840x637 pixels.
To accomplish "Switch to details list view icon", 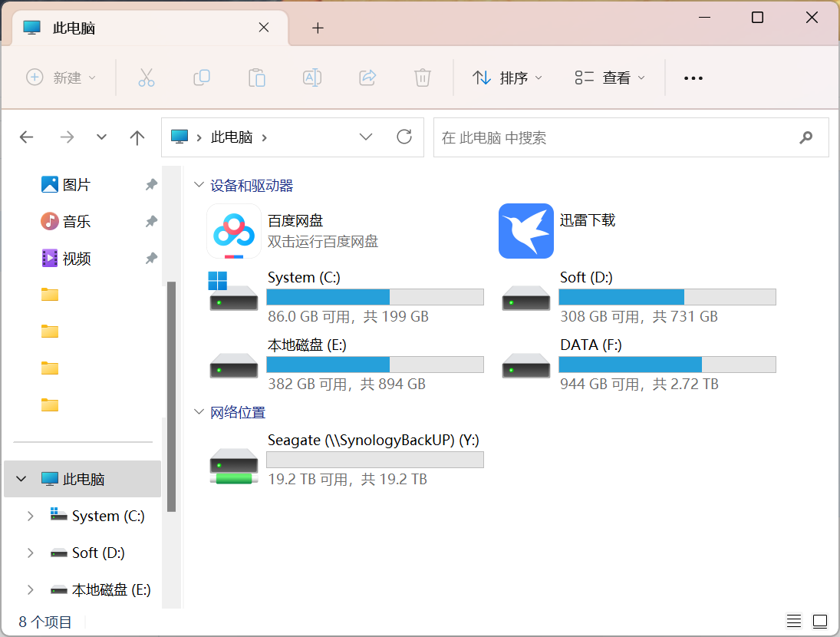I will pyautogui.click(x=794, y=622).
